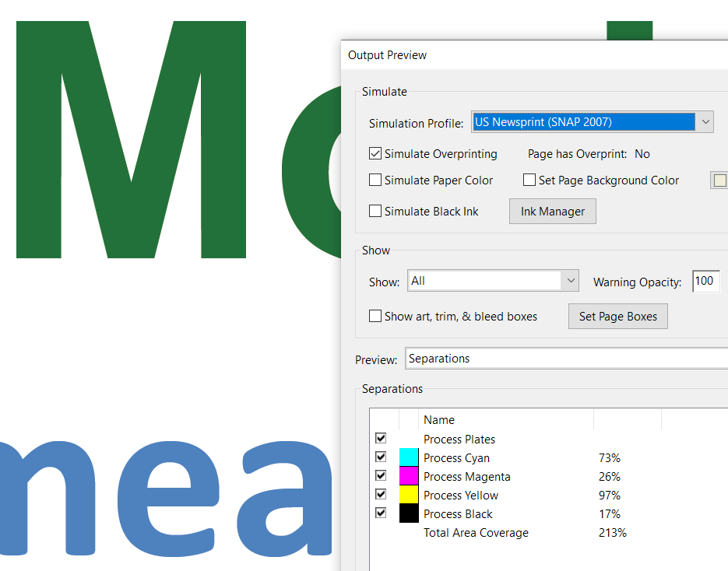
Task: Toggle visibility of Process Cyan plate
Action: click(381, 457)
